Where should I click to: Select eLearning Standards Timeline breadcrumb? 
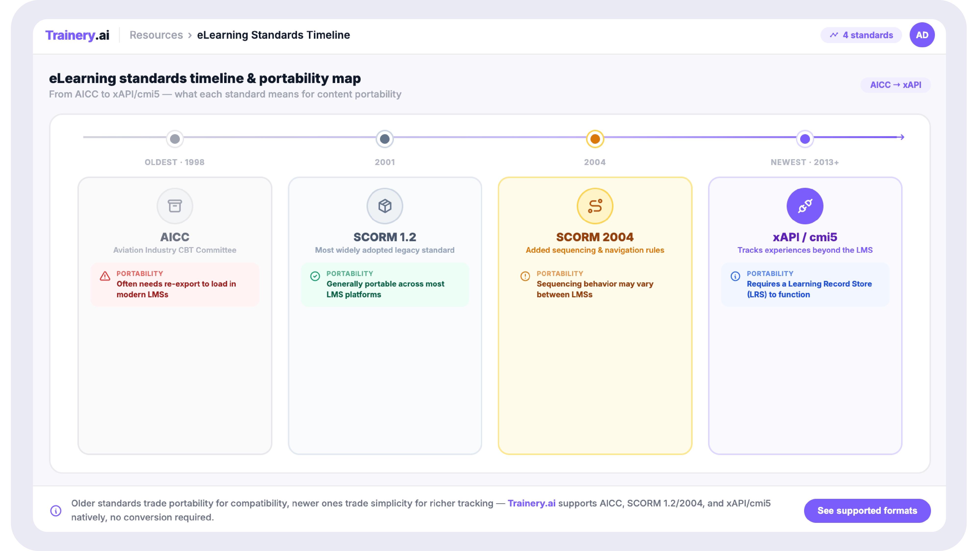pos(273,35)
